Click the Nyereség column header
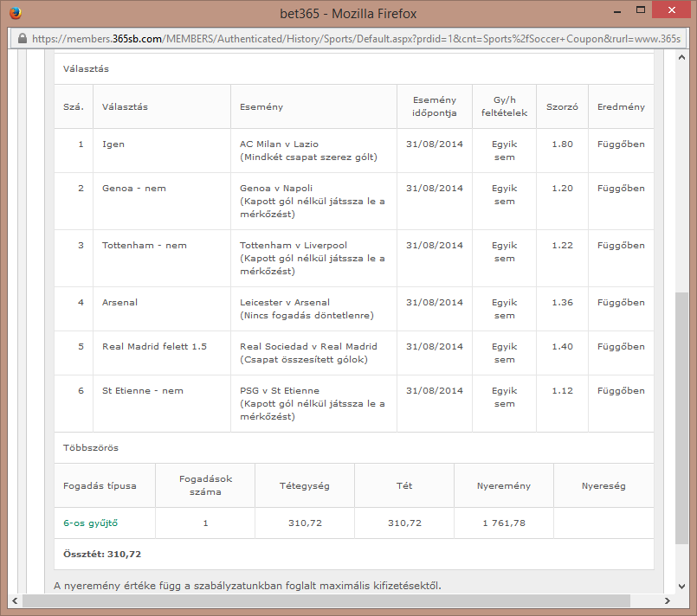This screenshot has width=697, height=616. tap(603, 486)
